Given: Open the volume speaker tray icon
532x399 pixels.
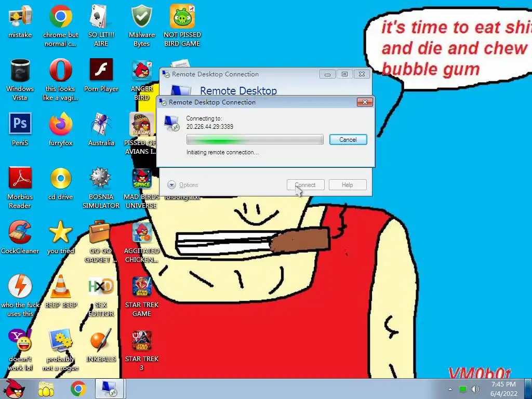Looking at the screenshot, I should [475, 389].
